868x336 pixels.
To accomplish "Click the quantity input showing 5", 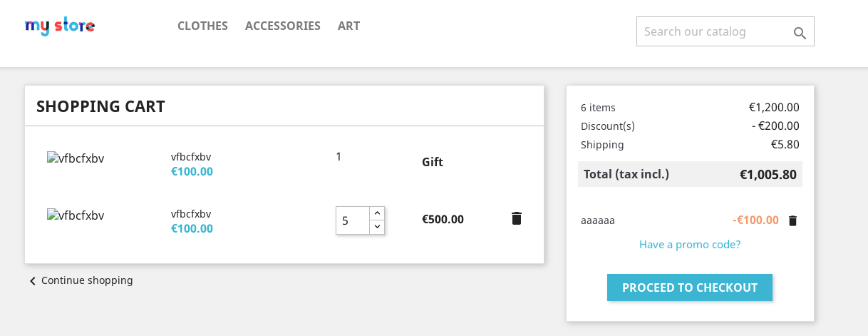I will [x=352, y=220].
